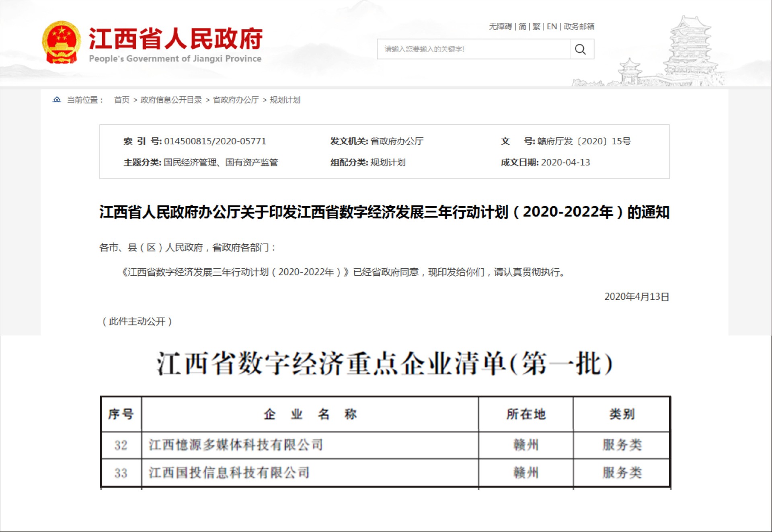Click table row 江西憶源多媒体科技有限公司
This screenshot has height=532, width=772.
[236, 445]
